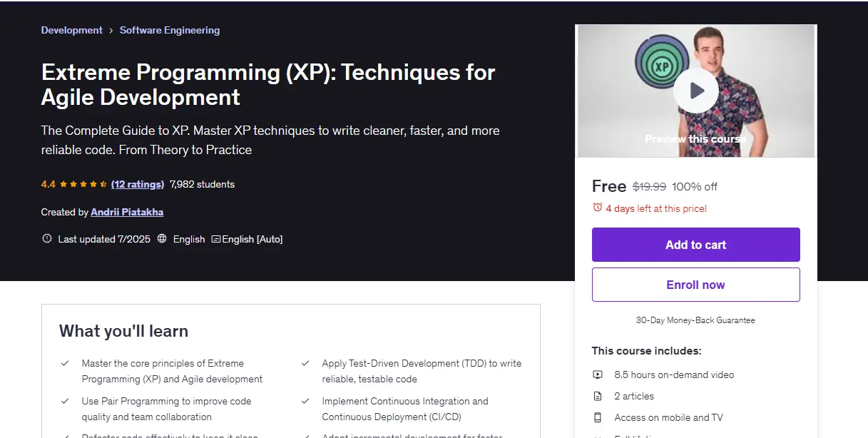Open instructor Andrii Piatakha's profile
Viewport: 868px width, 438px height.
(127, 212)
